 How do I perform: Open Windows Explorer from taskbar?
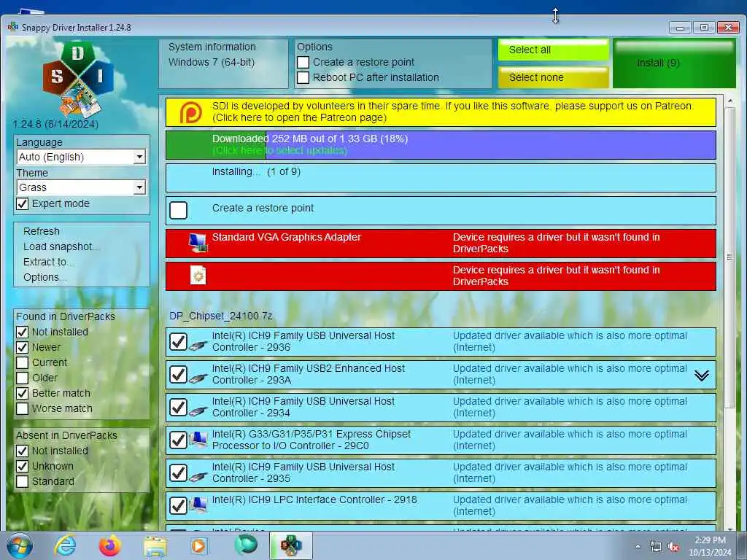pos(155,546)
